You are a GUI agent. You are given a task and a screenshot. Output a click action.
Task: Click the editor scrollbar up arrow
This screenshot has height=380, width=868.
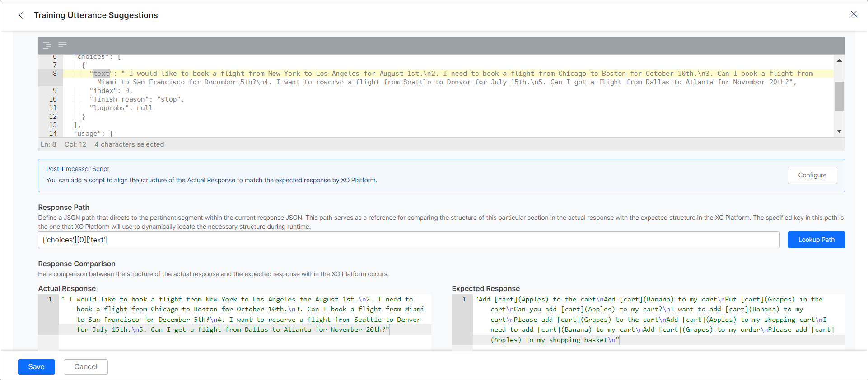pyautogui.click(x=839, y=60)
